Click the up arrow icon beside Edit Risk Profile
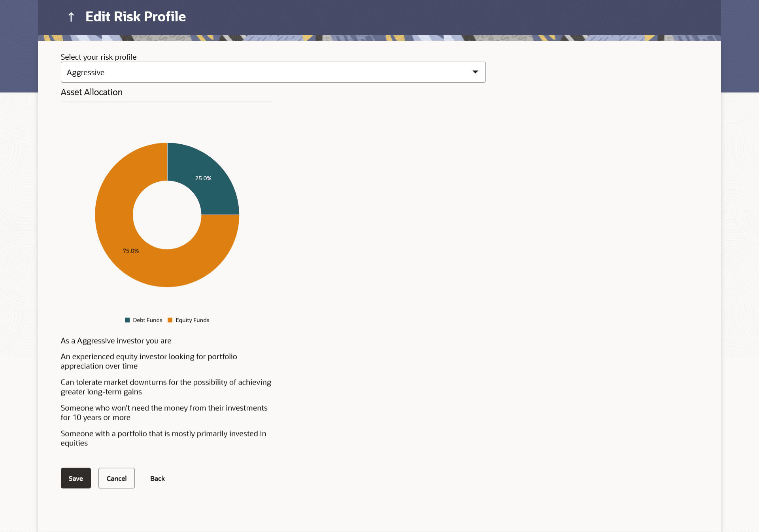The width and height of the screenshot is (759, 532). click(x=71, y=17)
